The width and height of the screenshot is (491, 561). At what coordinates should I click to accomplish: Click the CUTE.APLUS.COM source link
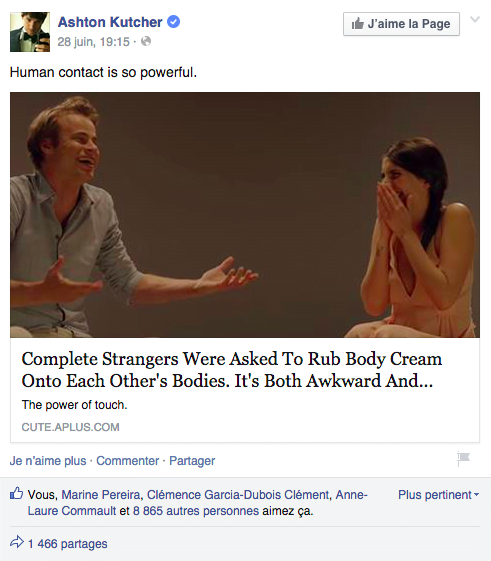pos(71,427)
